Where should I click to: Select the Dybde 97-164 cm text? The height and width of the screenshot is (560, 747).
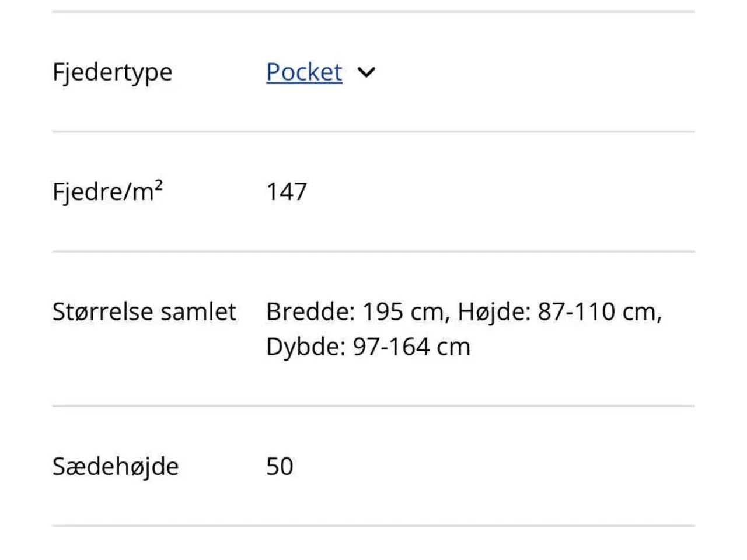(368, 346)
